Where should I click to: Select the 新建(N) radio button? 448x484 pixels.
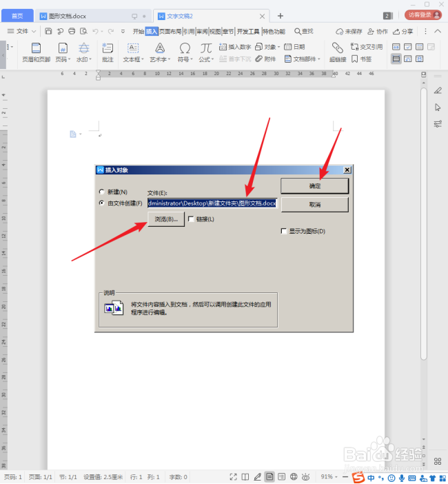point(101,192)
